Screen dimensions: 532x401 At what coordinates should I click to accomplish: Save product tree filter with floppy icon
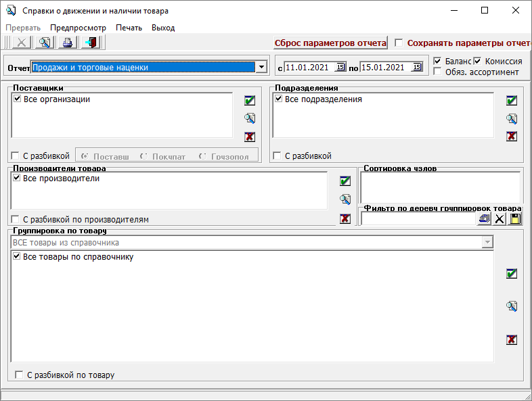516,218
